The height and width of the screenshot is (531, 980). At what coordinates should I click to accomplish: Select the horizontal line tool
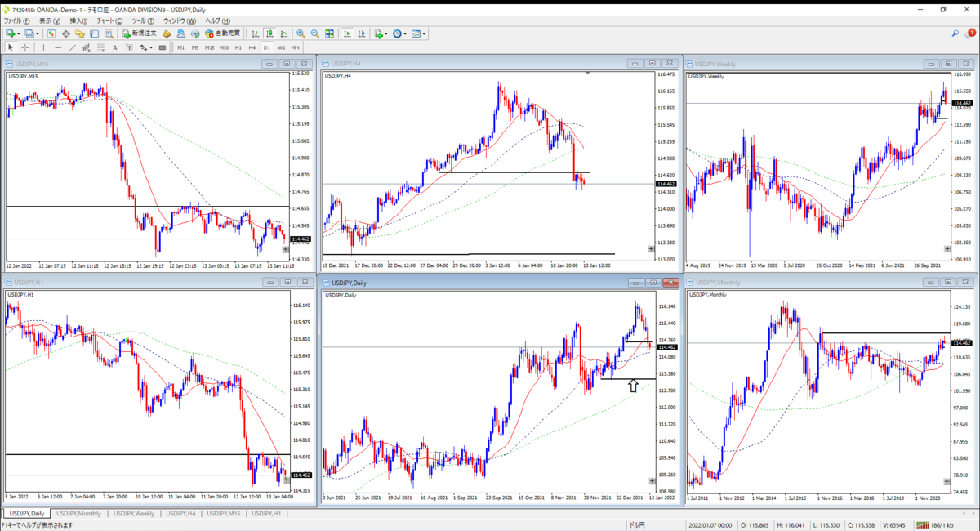tap(58, 47)
